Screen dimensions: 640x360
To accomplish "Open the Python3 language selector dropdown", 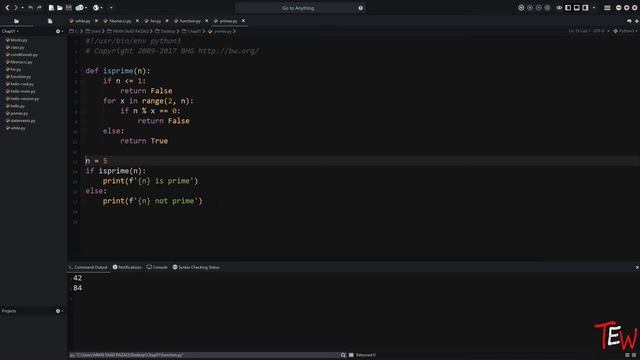I will [x=625, y=31].
